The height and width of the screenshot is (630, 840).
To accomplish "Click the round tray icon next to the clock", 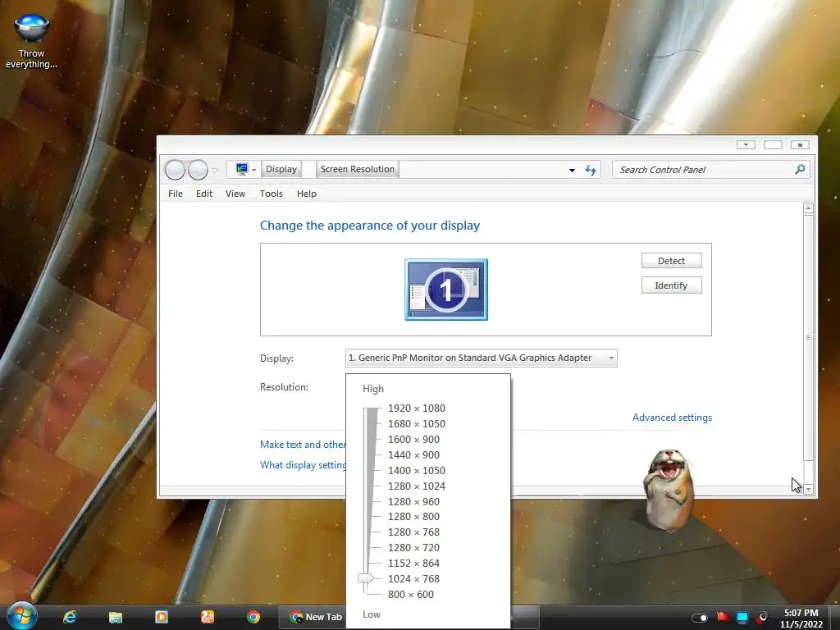I will 762,617.
